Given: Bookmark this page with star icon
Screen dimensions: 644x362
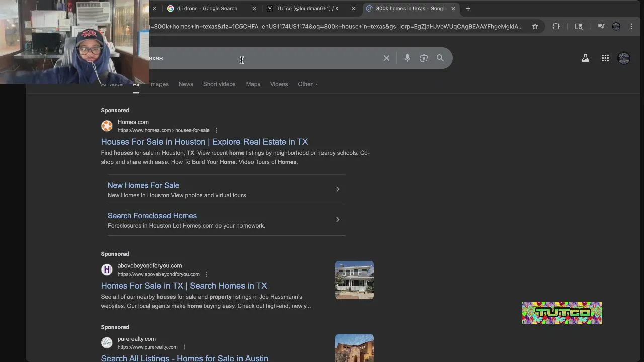Looking at the screenshot, I should pos(535,26).
